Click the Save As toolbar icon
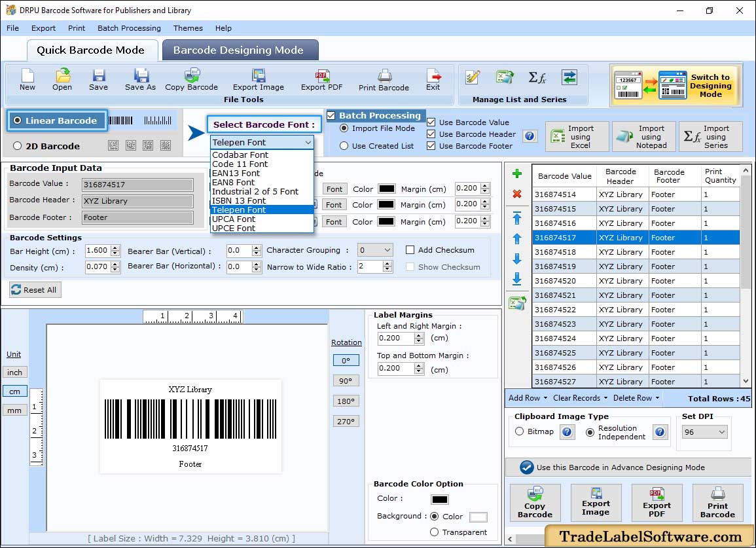This screenshot has height=548, width=756. [x=140, y=80]
